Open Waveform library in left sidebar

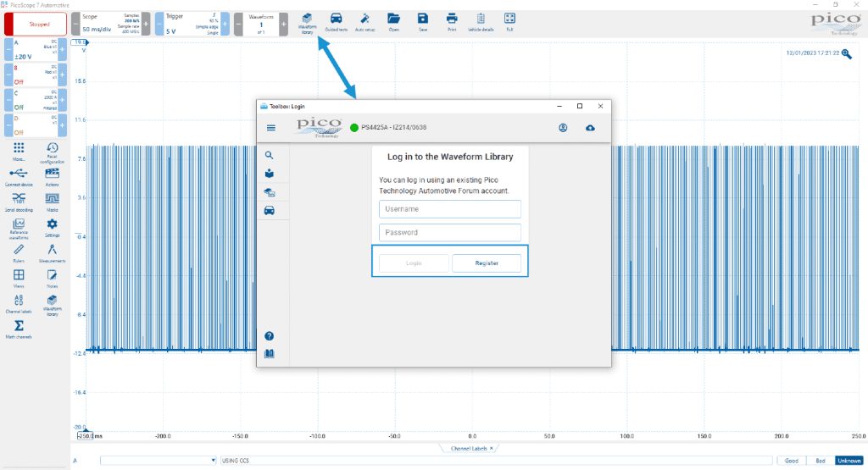52,305
